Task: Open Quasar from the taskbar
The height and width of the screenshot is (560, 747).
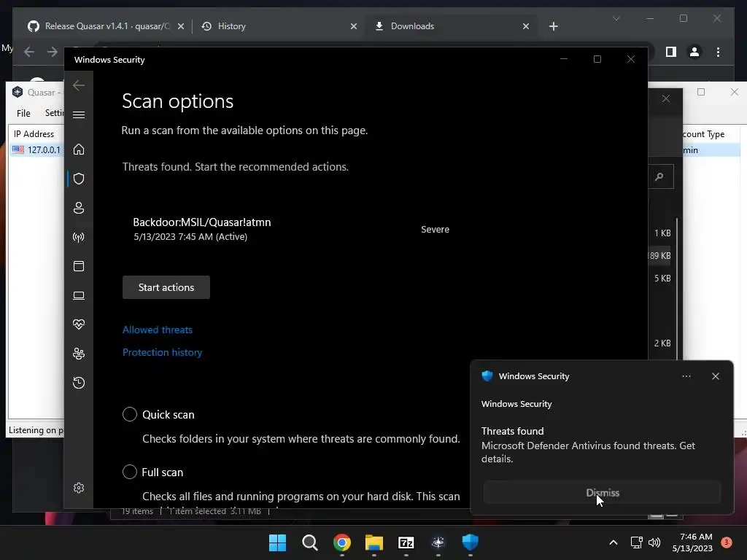Action: point(438,542)
